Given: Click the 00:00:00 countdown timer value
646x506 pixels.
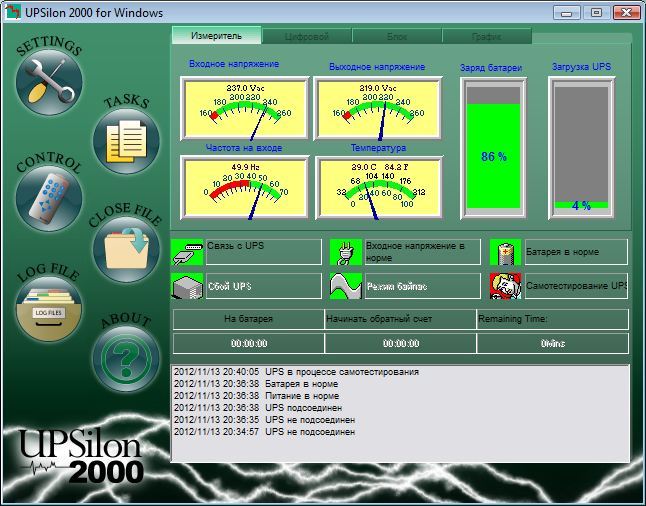Looking at the screenshot, I should click(x=400, y=343).
